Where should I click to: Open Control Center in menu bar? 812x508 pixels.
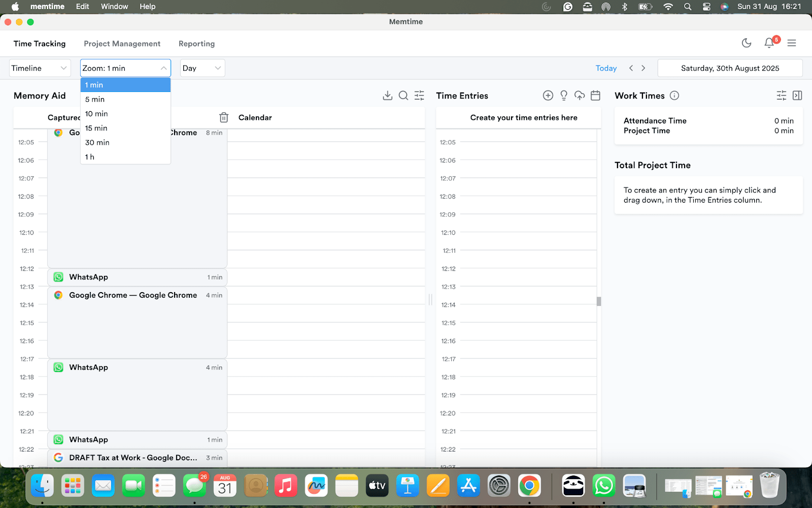coord(706,7)
